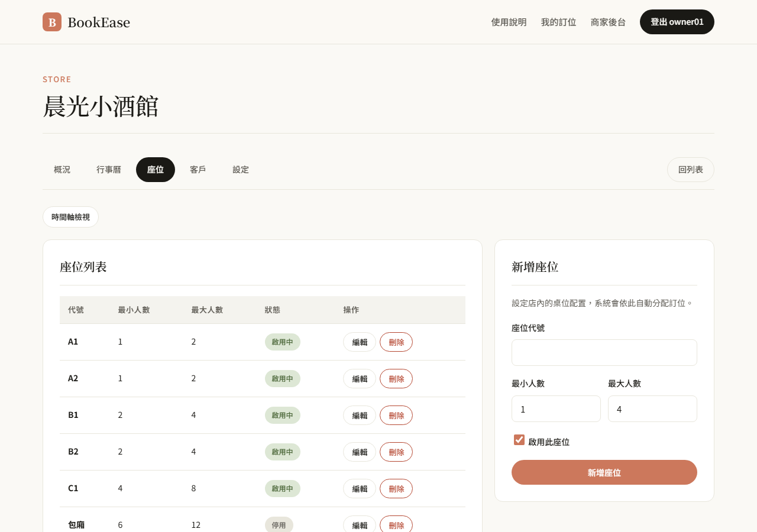This screenshot has width=757, height=532.
Task: Open the 客戶 tab
Action: coord(198,170)
